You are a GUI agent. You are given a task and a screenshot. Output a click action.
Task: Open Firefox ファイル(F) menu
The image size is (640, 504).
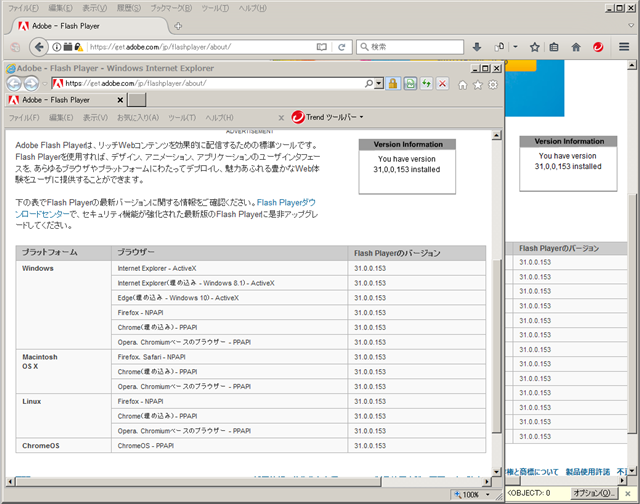coord(23,8)
